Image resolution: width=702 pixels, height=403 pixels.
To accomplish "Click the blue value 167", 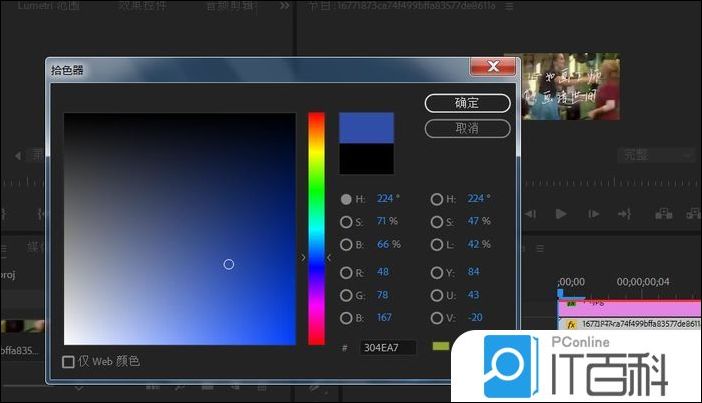I will 384,317.
